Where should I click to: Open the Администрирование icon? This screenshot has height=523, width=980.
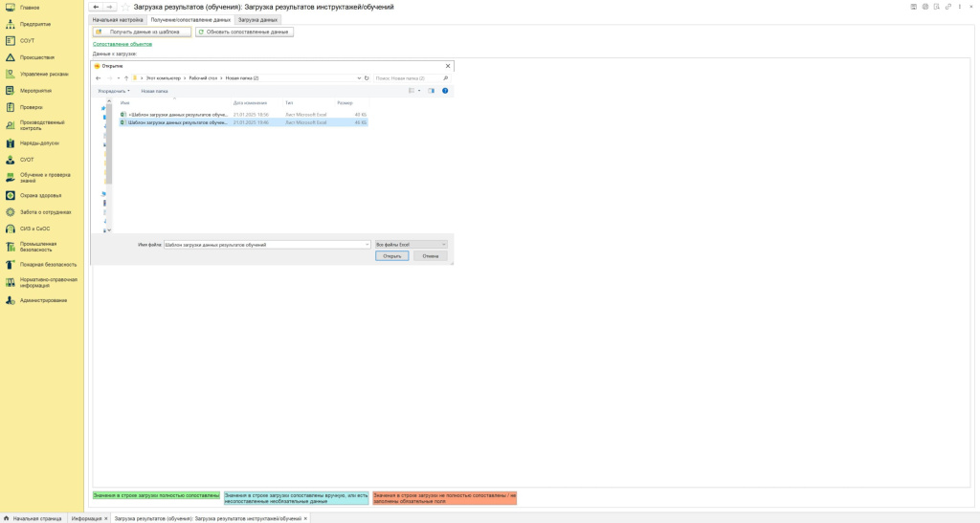(10, 300)
